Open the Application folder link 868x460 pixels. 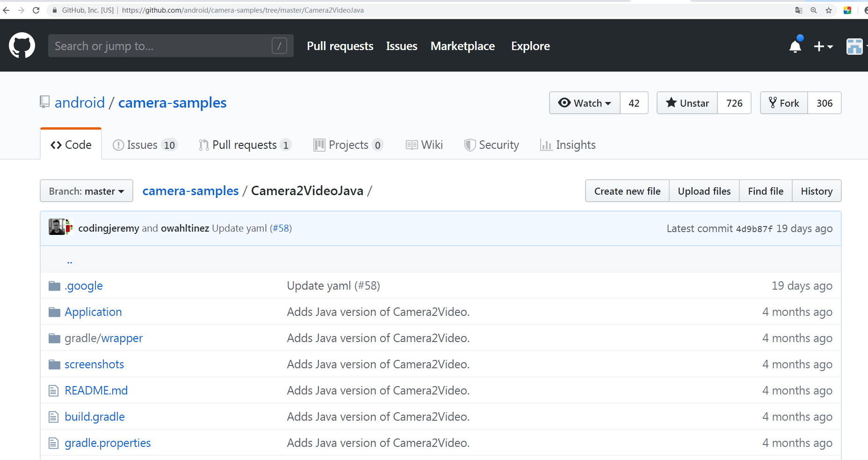pos(93,312)
